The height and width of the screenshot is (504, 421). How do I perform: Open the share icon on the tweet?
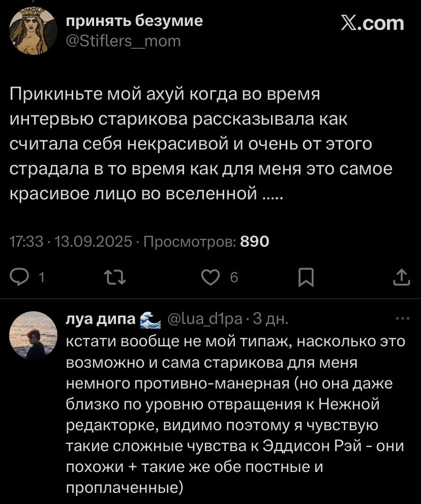[401, 278]
